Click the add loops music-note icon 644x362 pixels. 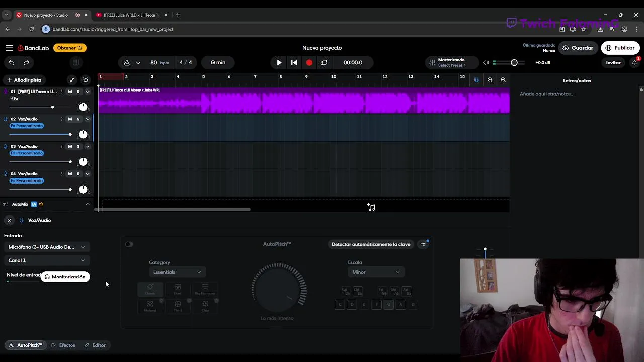371,207
